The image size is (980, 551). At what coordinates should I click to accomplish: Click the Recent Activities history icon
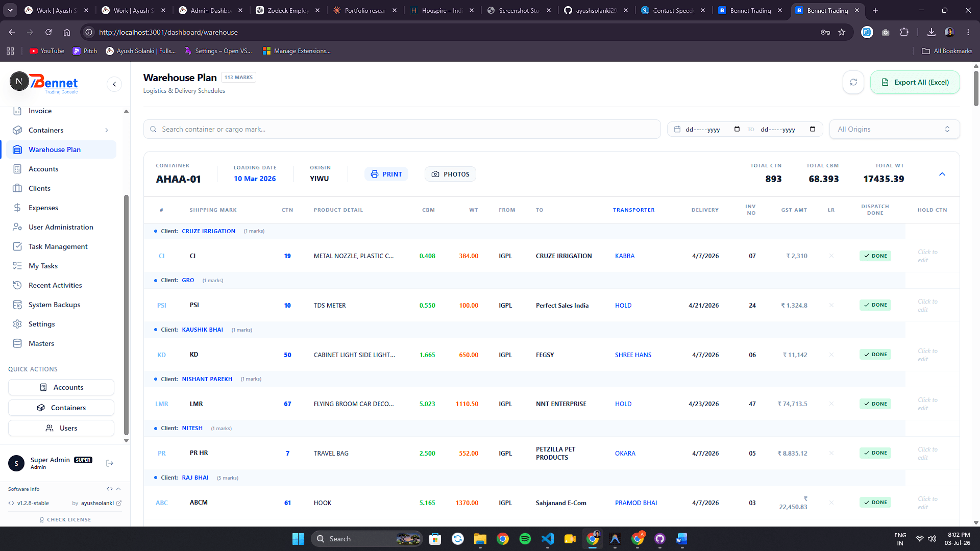tap(17, 285)
